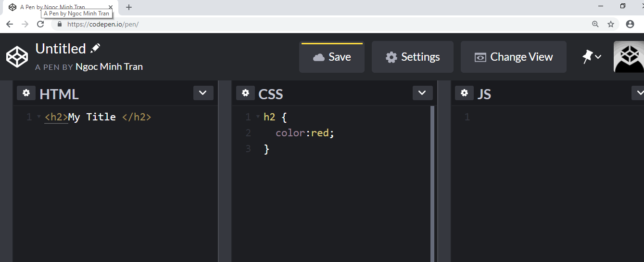Expand the HTML panel dropdown chevron
The width and height of the screenshot is (644, 262).
(x=203, y=93)
